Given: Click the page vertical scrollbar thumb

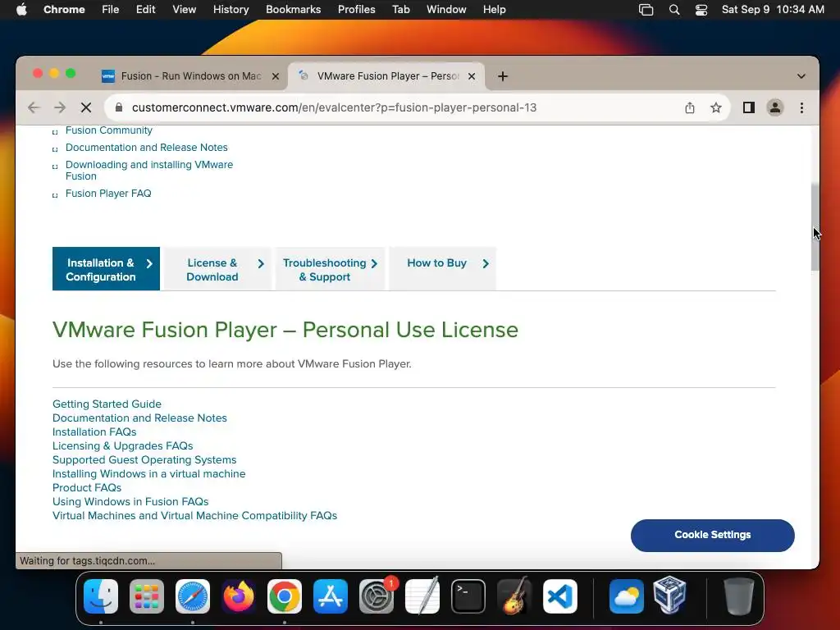Looking at the screenshot, I should [815, 226].
